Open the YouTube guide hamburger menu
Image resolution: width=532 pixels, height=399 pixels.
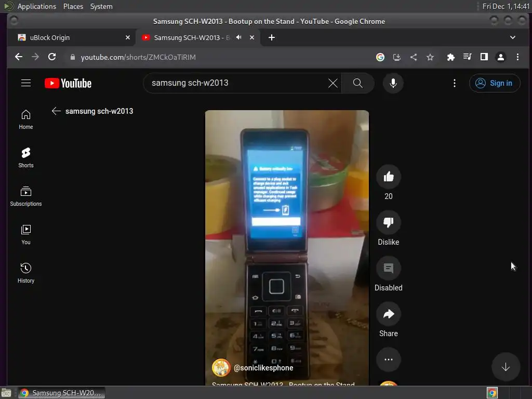click(26, 83)
